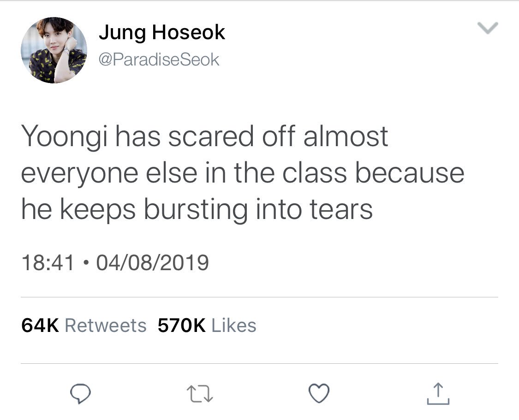Open Jung Hoseok's profile picture
The image size is (519, 420).
(x=54, y=50)
